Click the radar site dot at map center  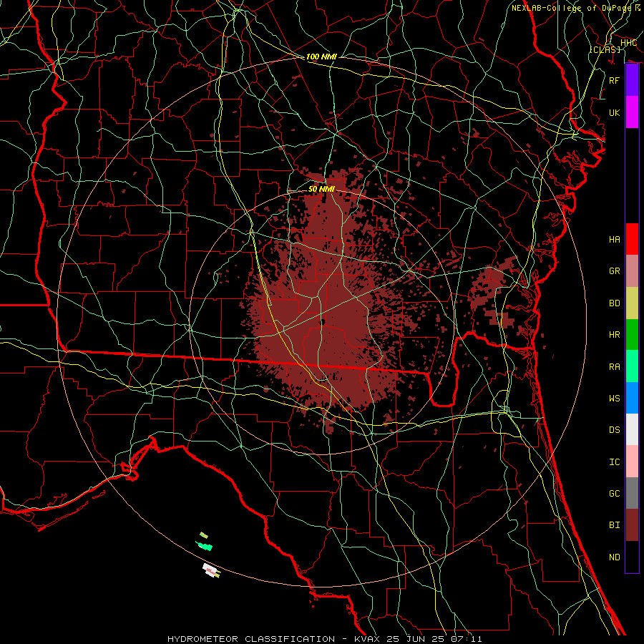coord(323,322)
